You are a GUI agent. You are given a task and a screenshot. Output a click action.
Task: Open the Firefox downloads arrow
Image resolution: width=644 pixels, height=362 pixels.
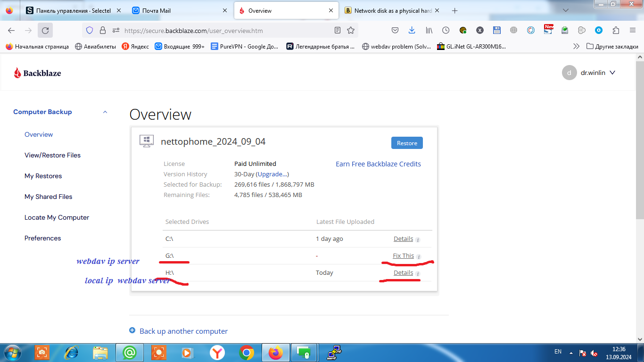(x=412, y=30)
